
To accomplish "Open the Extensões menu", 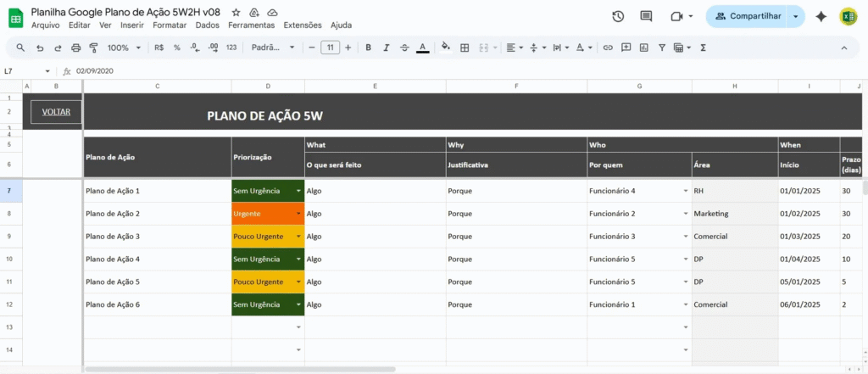I will point(303,25).
